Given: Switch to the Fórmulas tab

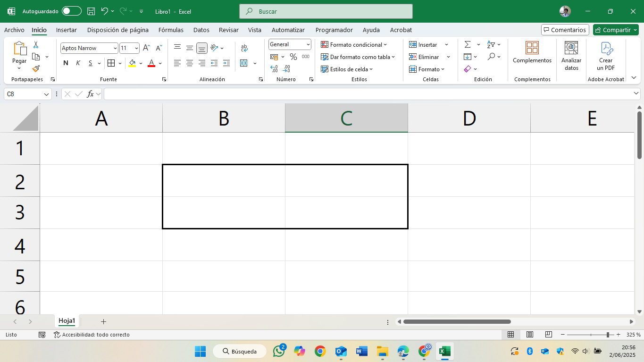Looking at the screenshot, I should click(x=171, y=30).
